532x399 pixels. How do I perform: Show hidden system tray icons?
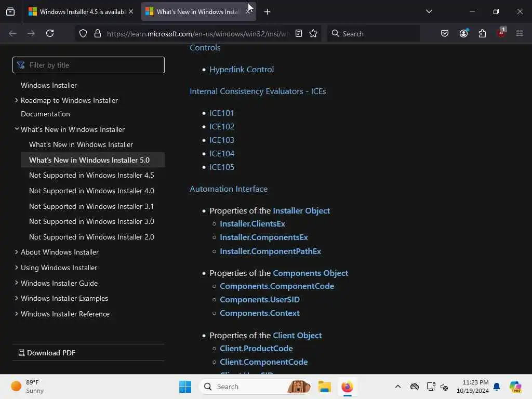click(x=398, y=387)
